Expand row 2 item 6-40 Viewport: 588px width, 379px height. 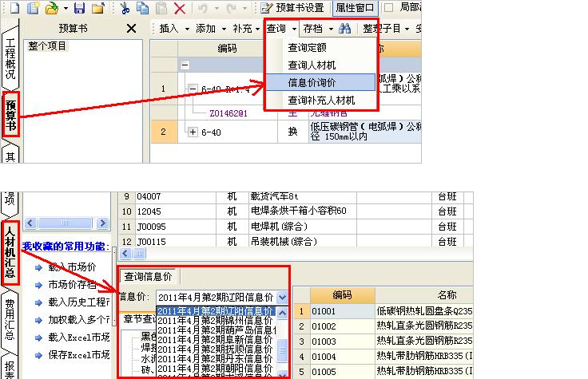coord(193,132)
